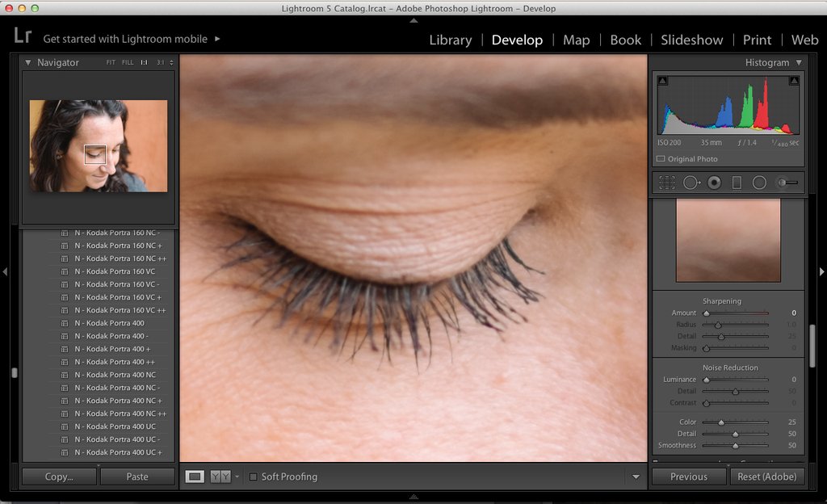Image resolution: width=827 pixels, height=504 pixels.
Task: Toggle the shadow clipping indicator on the histogram
Action: (x=662, y=81)
